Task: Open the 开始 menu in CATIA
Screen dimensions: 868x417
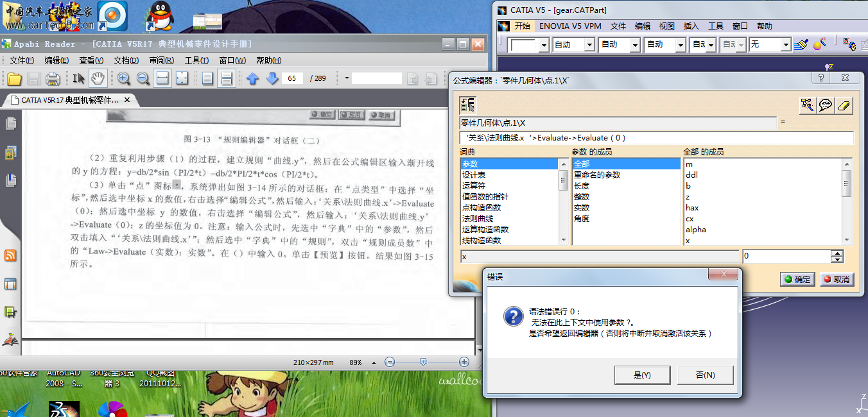Action: point(523,26)
